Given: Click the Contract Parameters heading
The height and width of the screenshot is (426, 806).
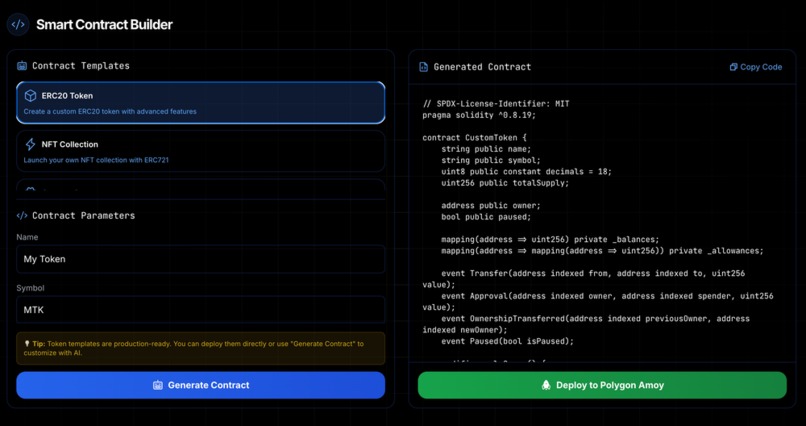Looking at the screenshot, I should click(x=83, y=216).
